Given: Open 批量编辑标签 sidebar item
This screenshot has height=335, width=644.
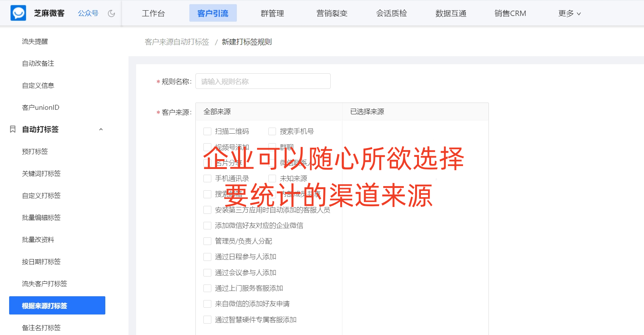Looking at the screenshot, I should (41, 218).
